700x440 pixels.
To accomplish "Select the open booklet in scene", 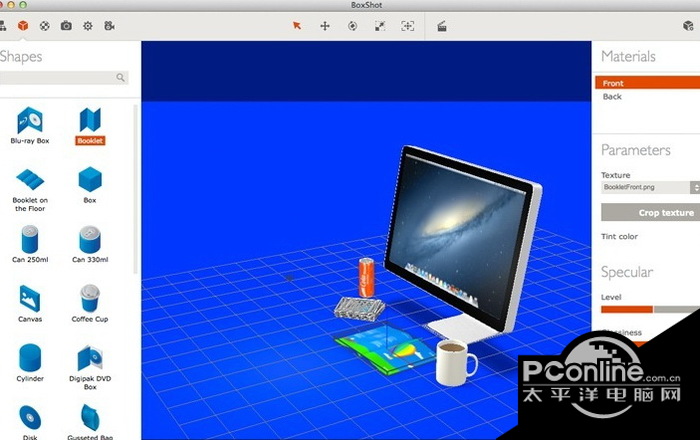I will coord(385,348).
